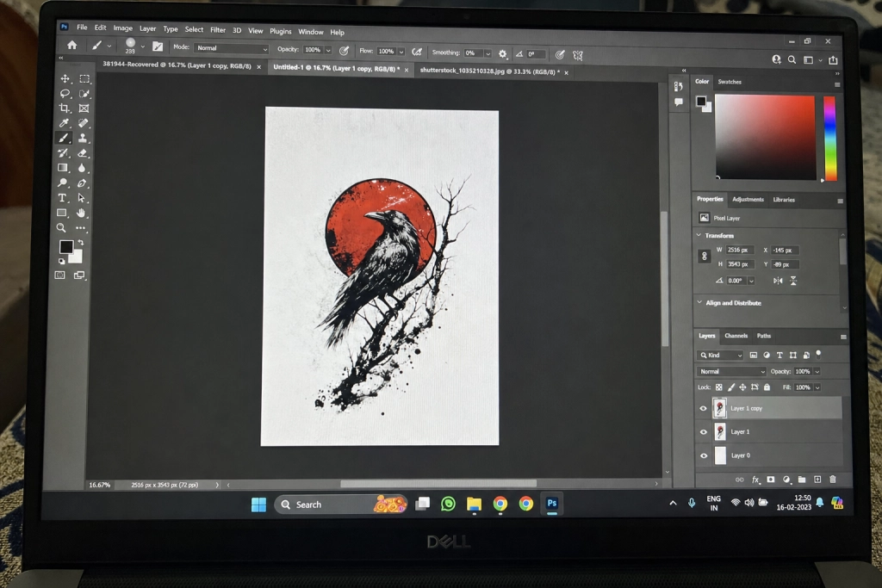Toggle pressure for opacity button
Screen dimensions: 882x588
click(344, 51)
